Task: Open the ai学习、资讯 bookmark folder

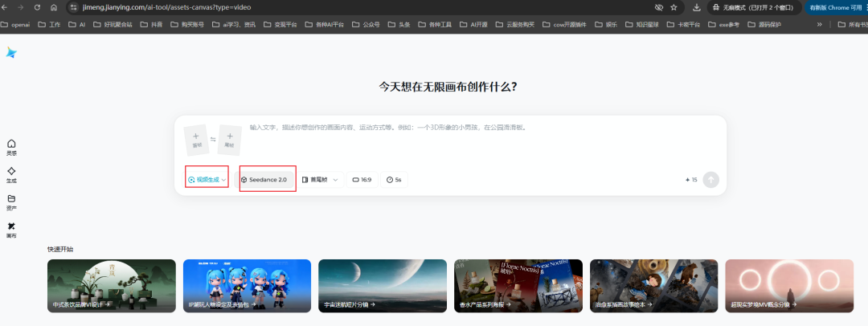Action: point(234,24)
